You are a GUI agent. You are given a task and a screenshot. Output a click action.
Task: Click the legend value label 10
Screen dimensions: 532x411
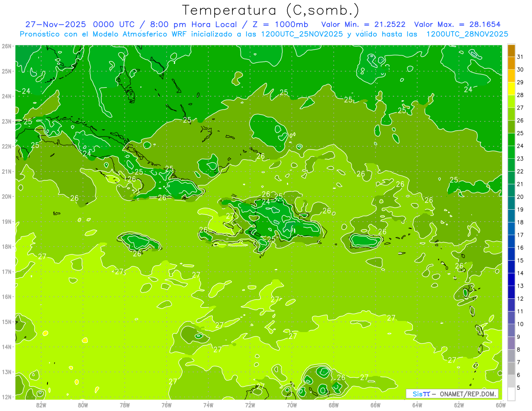point(520,324)
